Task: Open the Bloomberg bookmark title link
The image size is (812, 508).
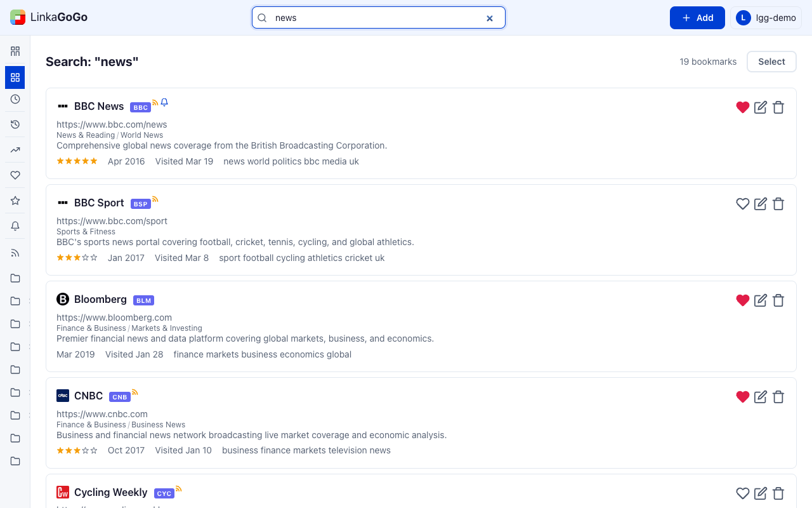Action: [x=100, y=299]
